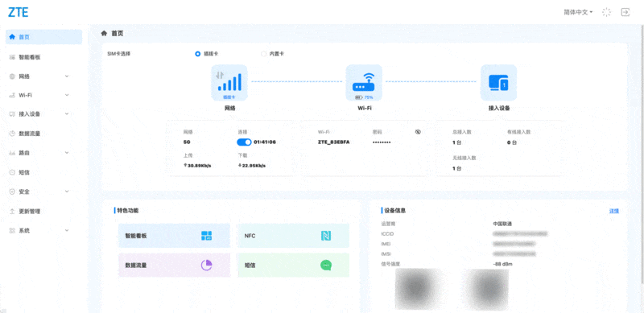Show the Wi-Fi password with eye icon
Viewport: 644px width, 313px height.
[x=418, y=132]
